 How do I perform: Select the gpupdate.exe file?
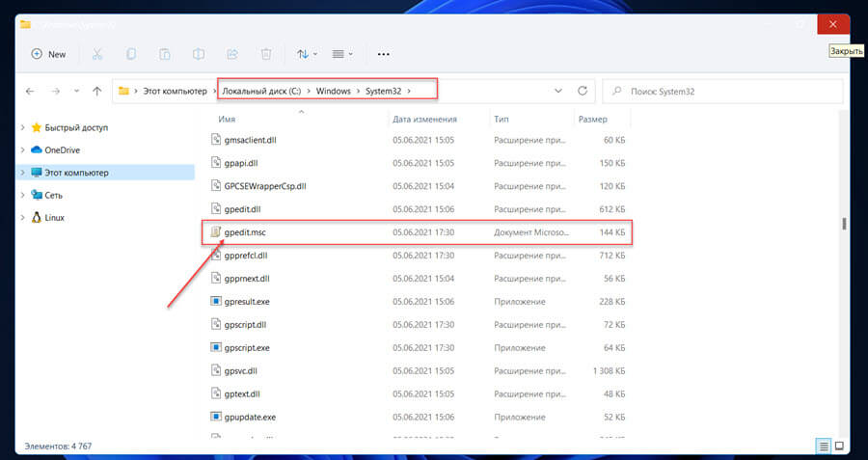click(x=250, y=418)
